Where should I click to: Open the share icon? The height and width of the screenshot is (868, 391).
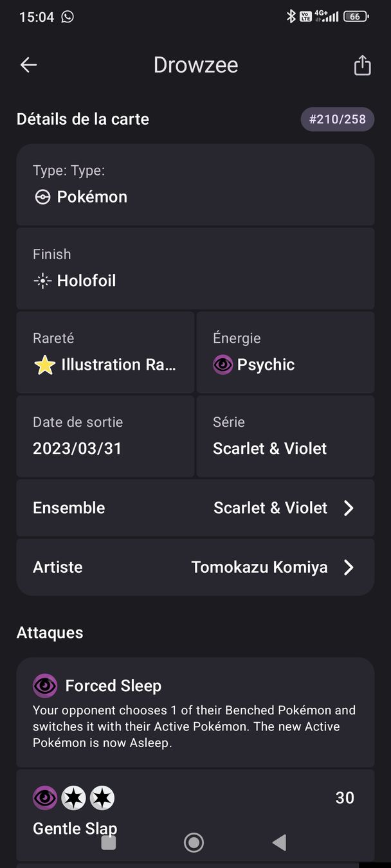[362, 65]
